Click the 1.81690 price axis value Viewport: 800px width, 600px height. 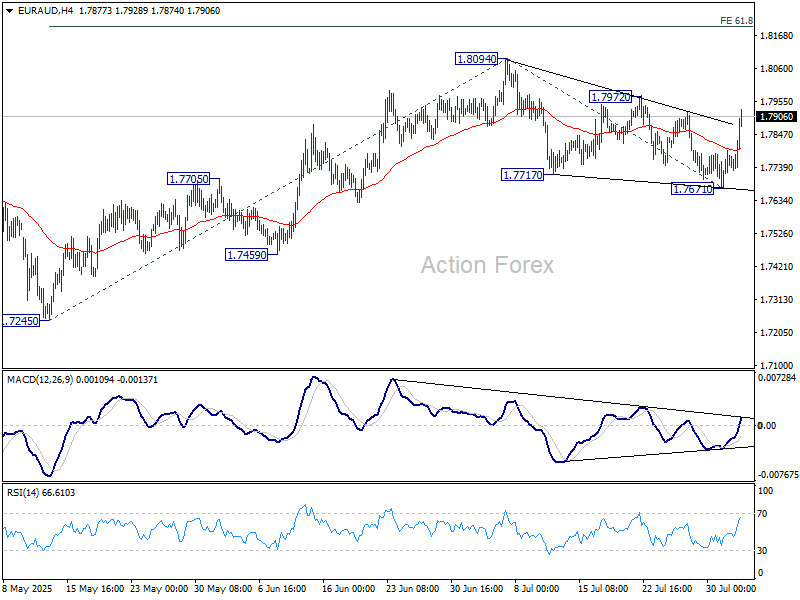(775, 36)
